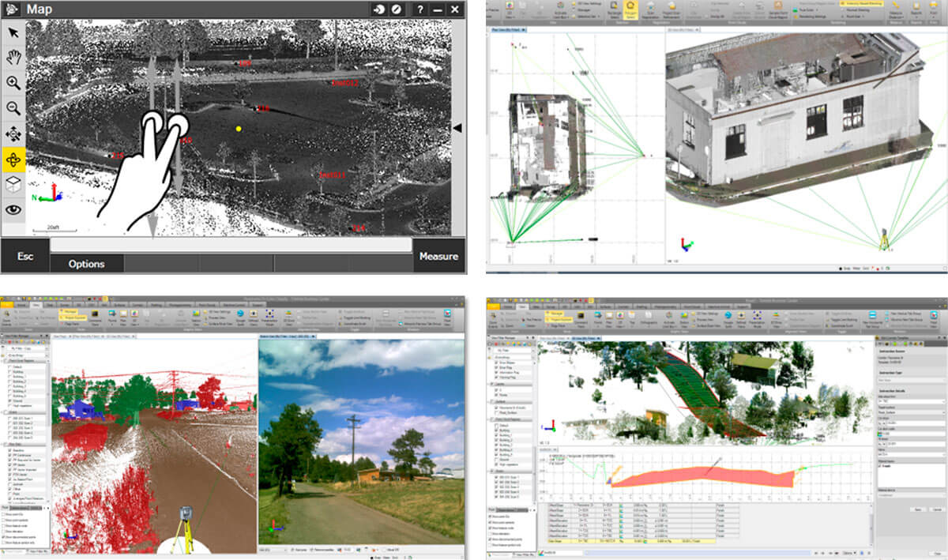Click the Zoom extents four-arrow icon
Image resolution: width=948 pixels, height=560 pixels.
[x=13, y=133]
